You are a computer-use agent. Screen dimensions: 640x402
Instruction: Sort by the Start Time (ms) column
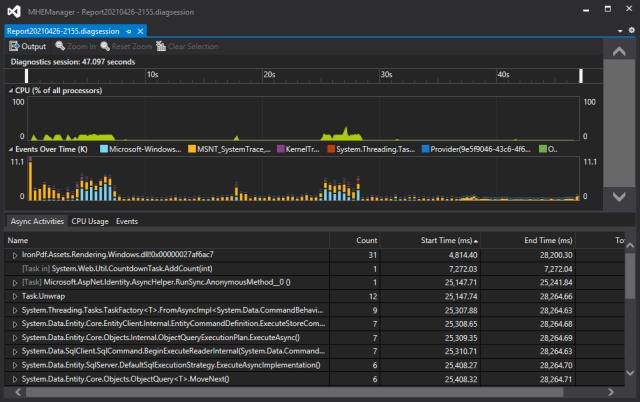tap(430, 240)
